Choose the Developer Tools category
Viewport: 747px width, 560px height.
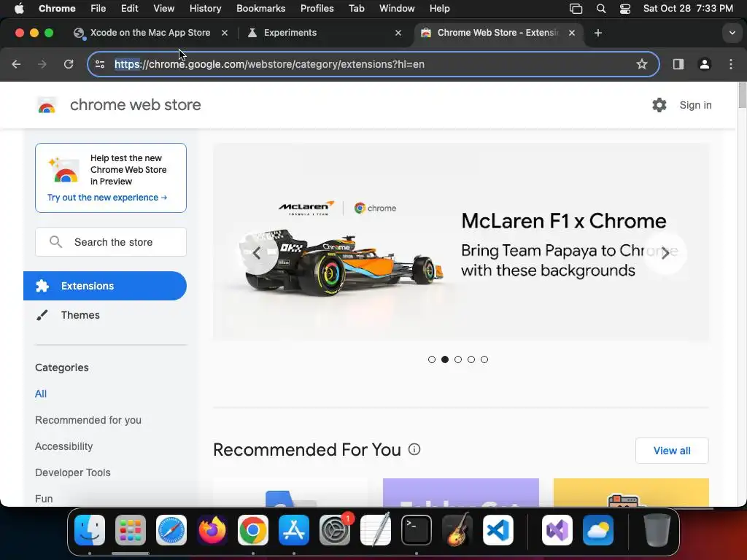pyautogui.click(x=73, y=472)
